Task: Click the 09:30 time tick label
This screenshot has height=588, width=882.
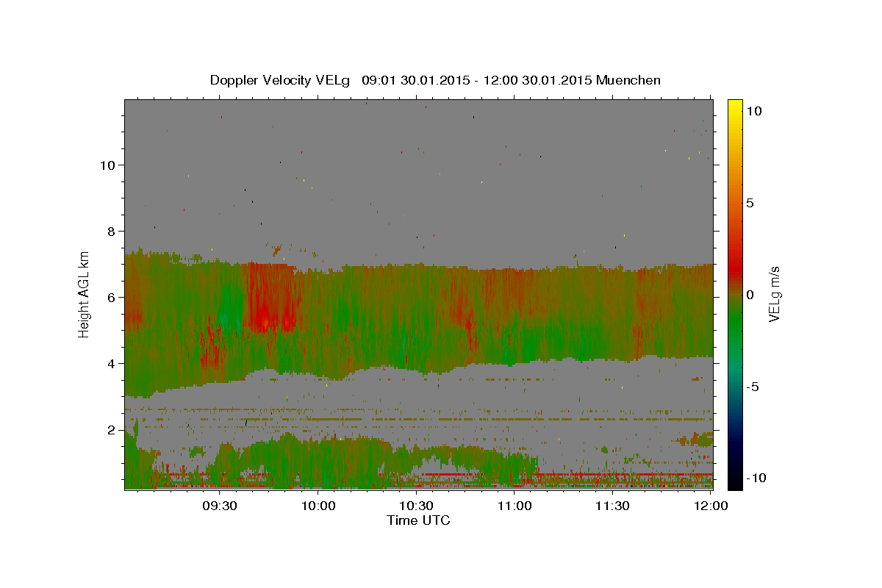Action: coord(220,506)
